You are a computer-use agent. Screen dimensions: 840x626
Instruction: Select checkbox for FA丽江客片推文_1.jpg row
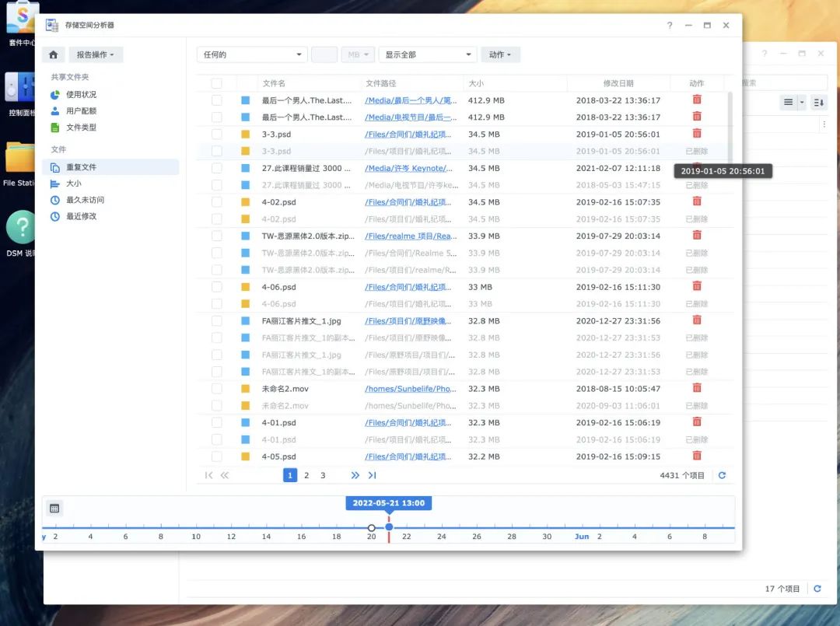coord(216,320)
